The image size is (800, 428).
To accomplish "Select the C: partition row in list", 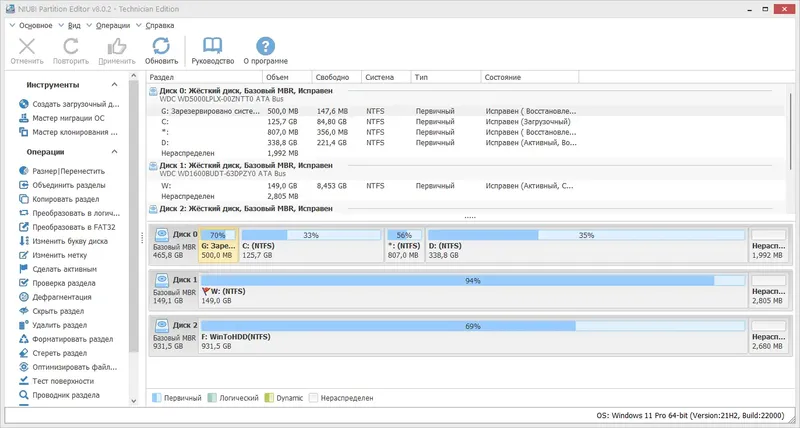I will pyautogui.click(x=466, y=121).
